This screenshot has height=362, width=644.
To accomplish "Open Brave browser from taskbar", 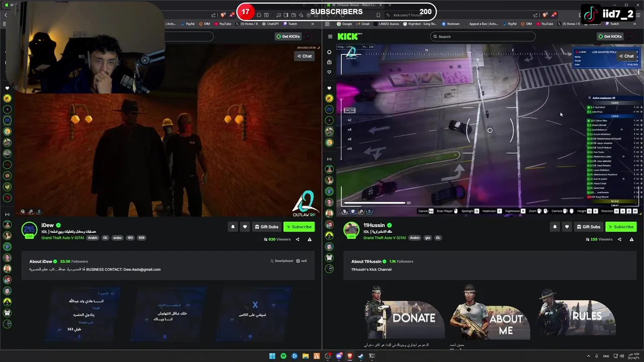I will point(350,356).
